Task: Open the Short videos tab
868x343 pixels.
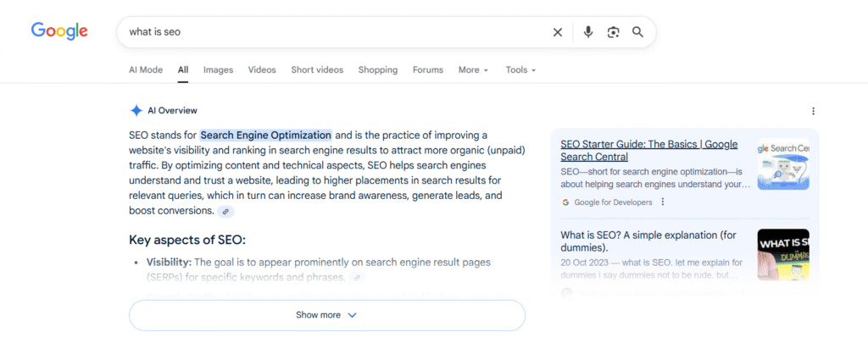Action: [x=317, y=69]
